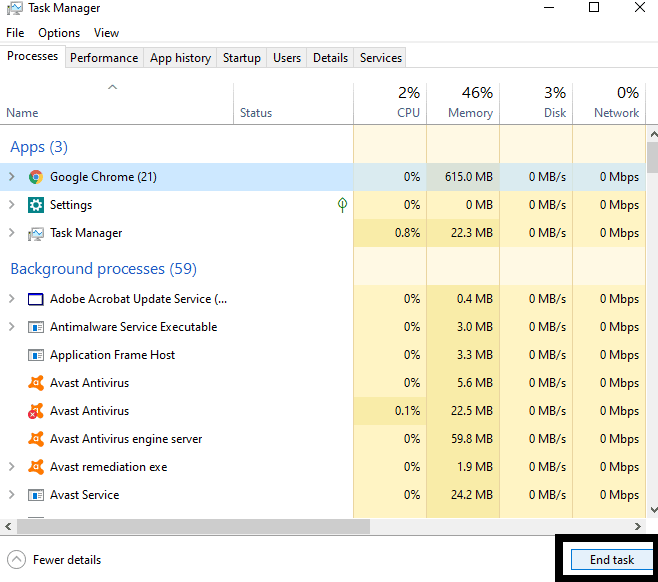The width and height of the screenshot is (658, 582).
Task: Sort by Disk column header
Action: [x=536, y=103]
